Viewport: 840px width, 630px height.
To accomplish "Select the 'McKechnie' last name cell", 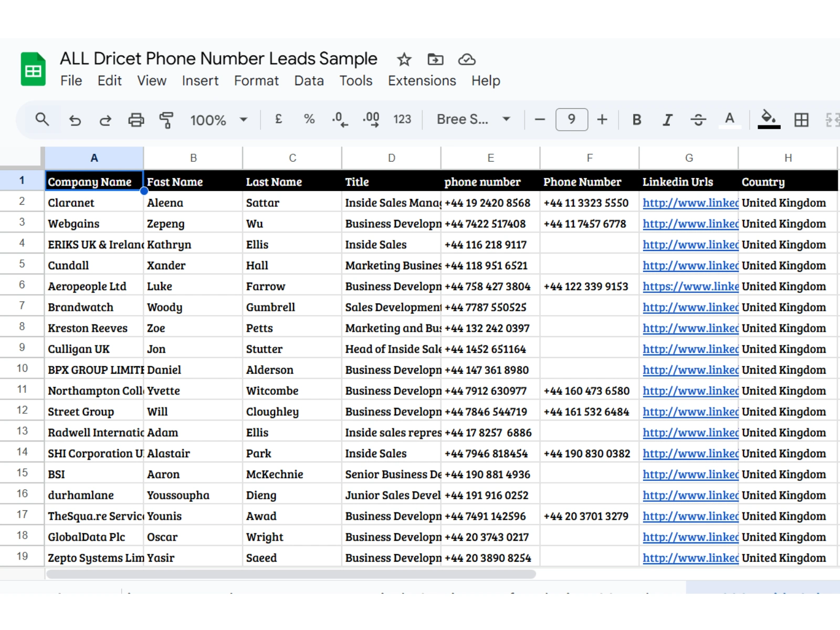I will click(292, 474).
